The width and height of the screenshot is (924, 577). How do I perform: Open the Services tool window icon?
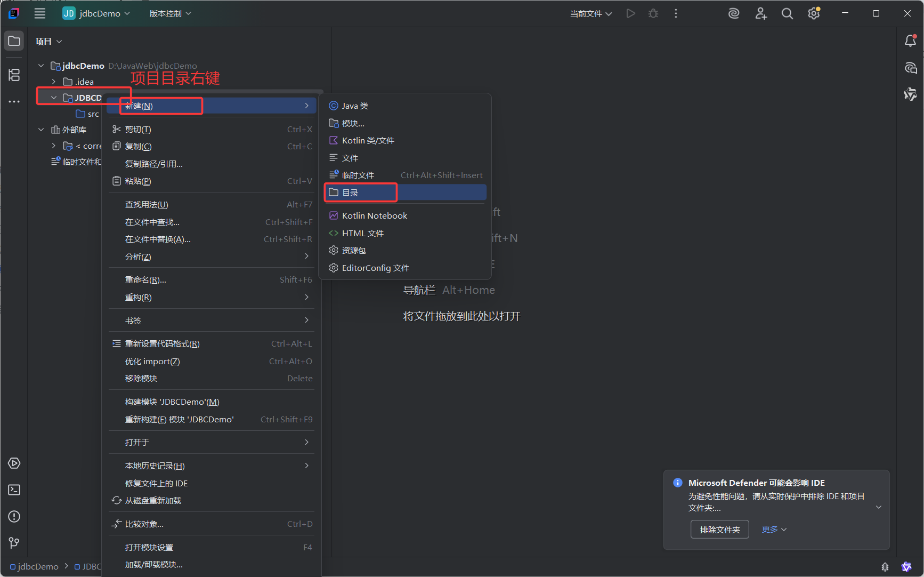[x=14, y=463]
